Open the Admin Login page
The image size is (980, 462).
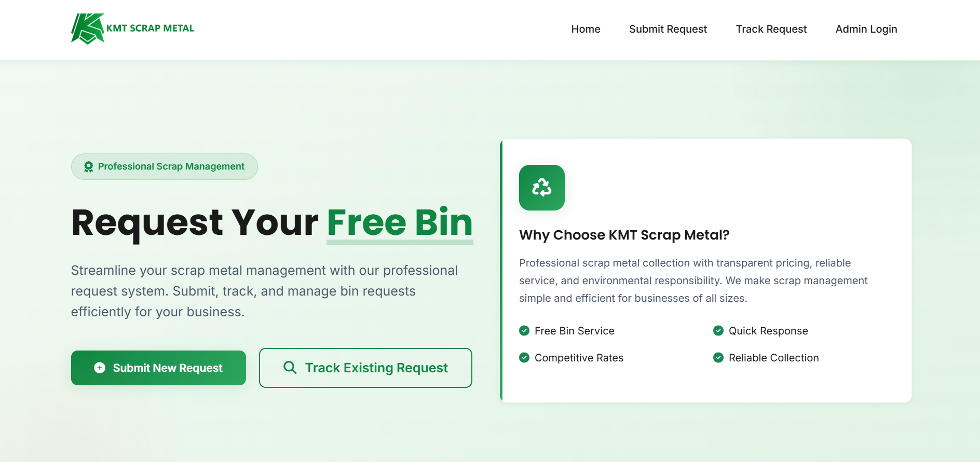coord(866,29)
